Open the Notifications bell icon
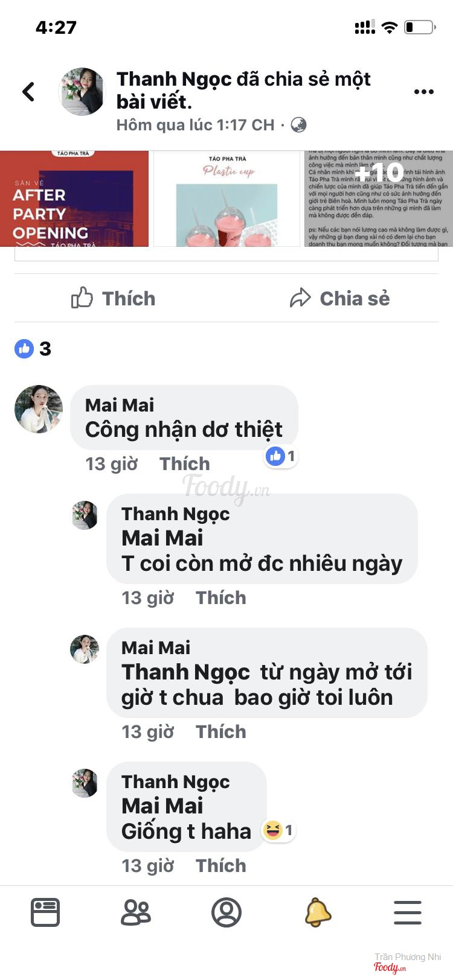The width and height of the screenshot is (453, 980). 318,912
